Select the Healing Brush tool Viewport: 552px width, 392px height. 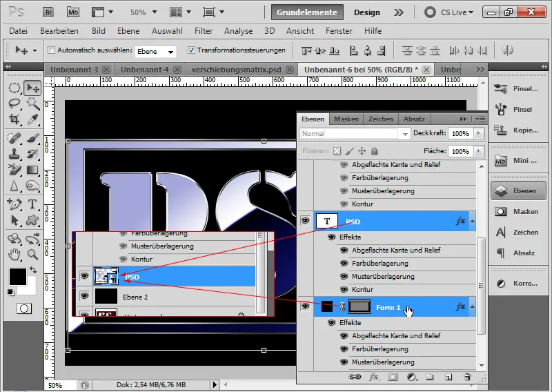[x=14, y=138]
